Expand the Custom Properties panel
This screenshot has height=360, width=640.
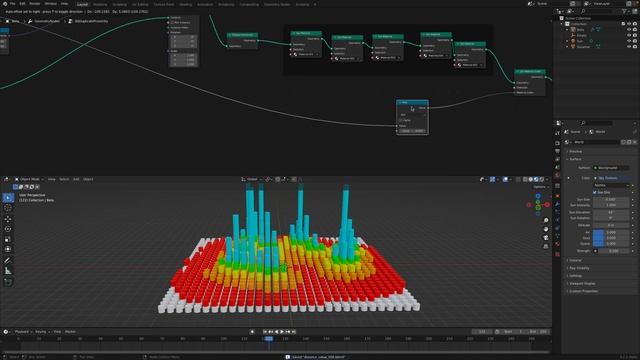[583, 291]
